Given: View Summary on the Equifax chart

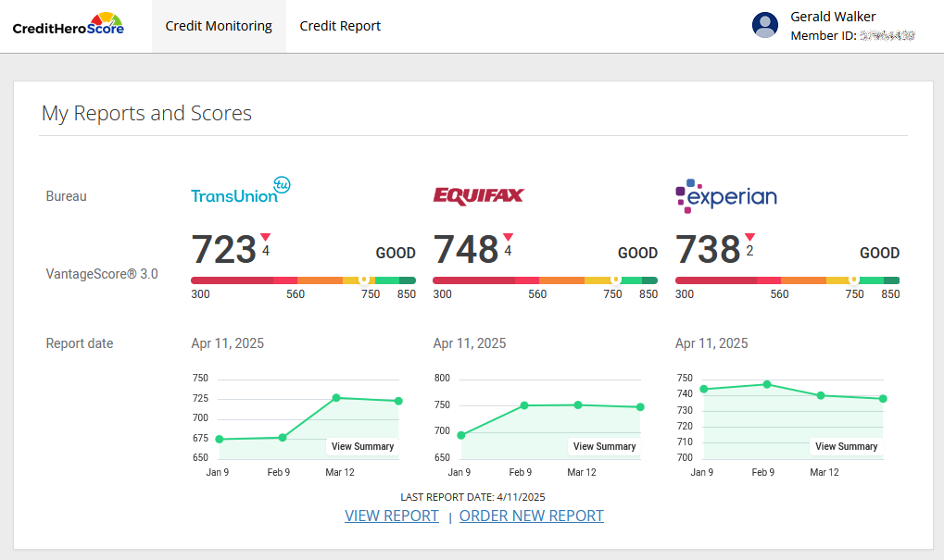Looking at the screenshot, I should [604, 446].
